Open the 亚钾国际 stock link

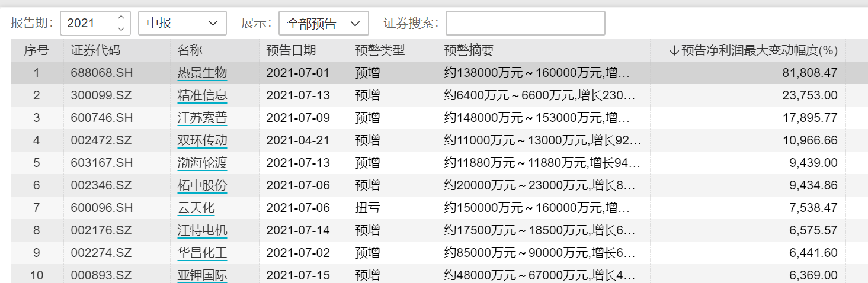pos(202,275)
